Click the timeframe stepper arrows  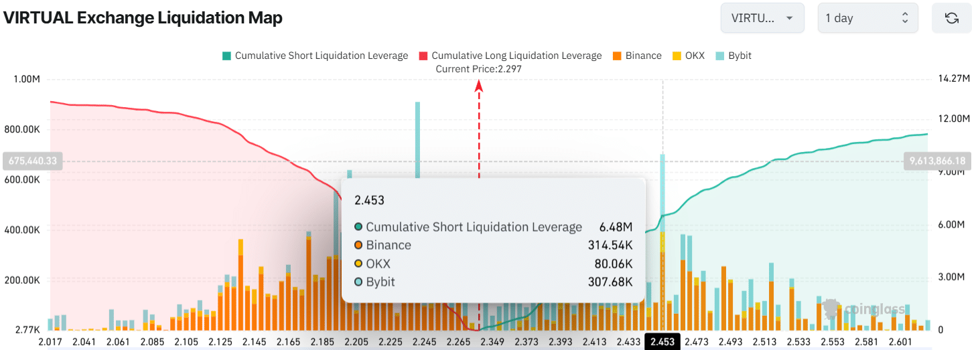(x=905, y=18)
